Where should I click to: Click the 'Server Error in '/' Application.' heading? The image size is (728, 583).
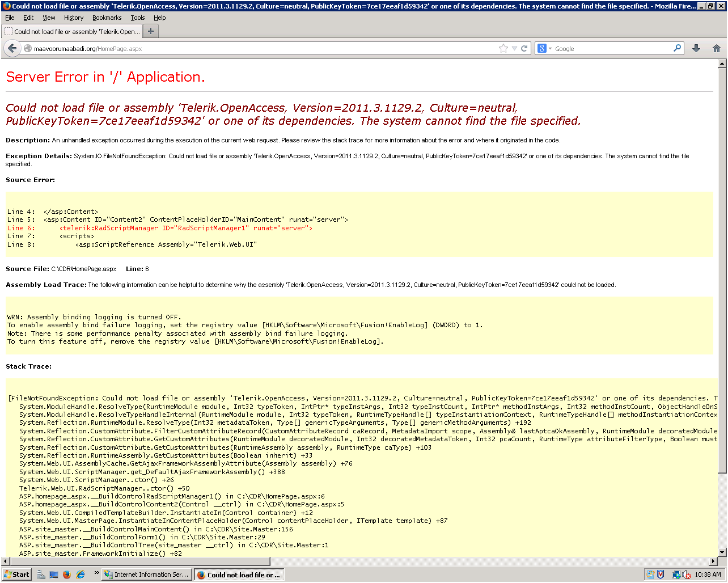click(x=105, y=77)
